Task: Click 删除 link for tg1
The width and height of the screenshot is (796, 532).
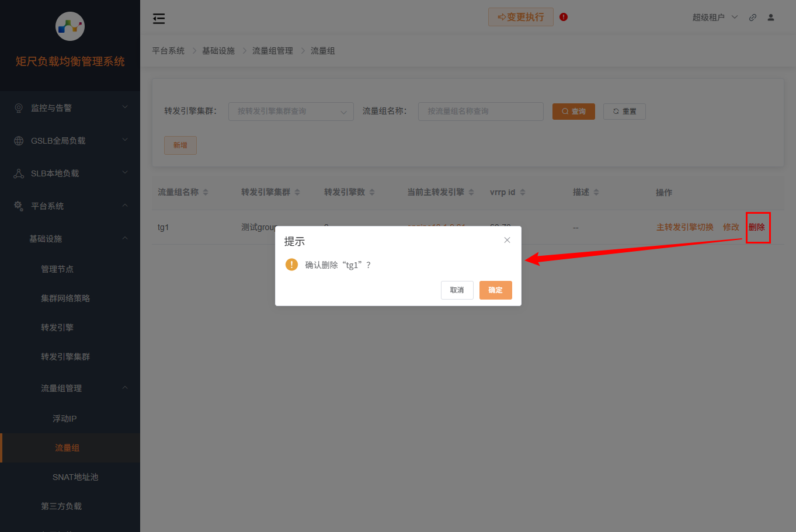Action: pos(757,227)
